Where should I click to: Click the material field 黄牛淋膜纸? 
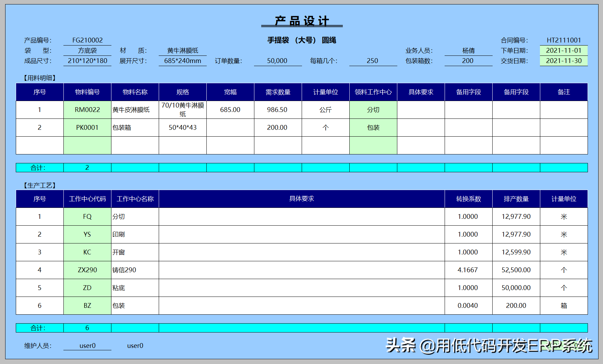click(x=183, y=51)
